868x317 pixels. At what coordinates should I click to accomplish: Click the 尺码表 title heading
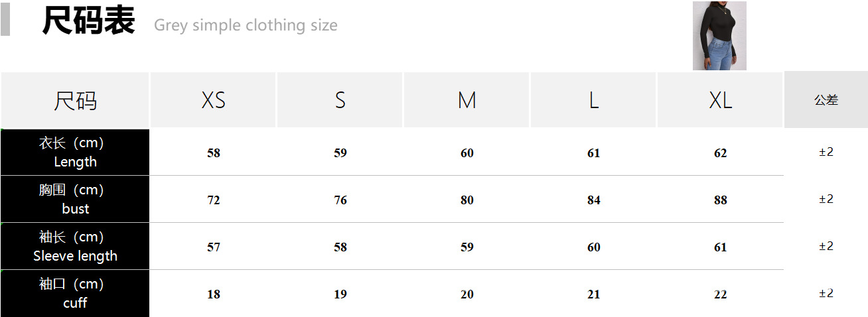(88, 21)
